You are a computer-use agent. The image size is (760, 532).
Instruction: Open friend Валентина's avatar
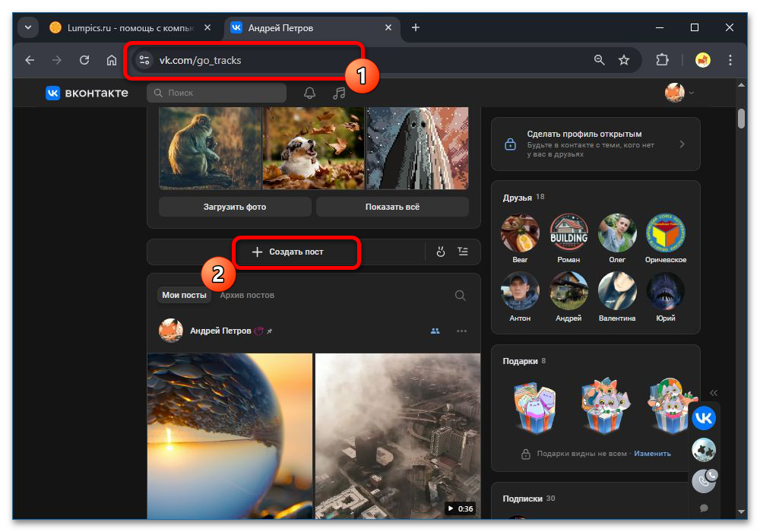[x=617, y=291]
